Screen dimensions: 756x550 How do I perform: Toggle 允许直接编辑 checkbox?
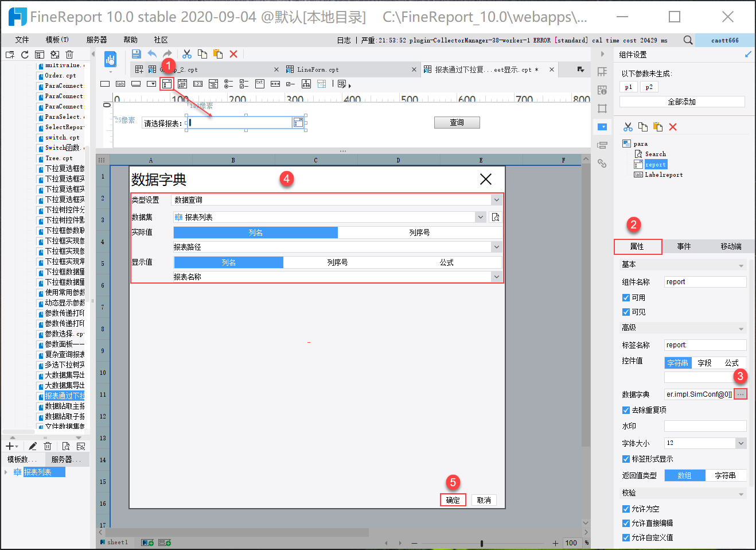point(626,523)
